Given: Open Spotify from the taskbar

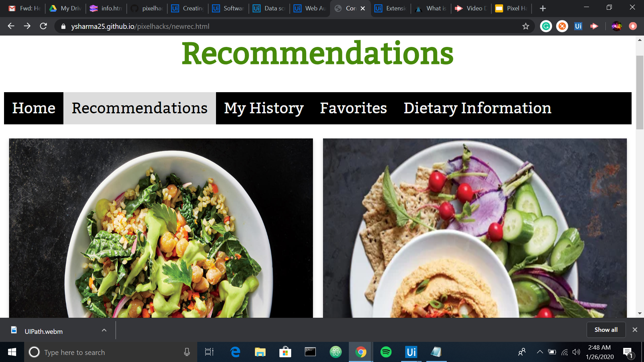Looking at the screenshot, I should (x=386, y=352).
